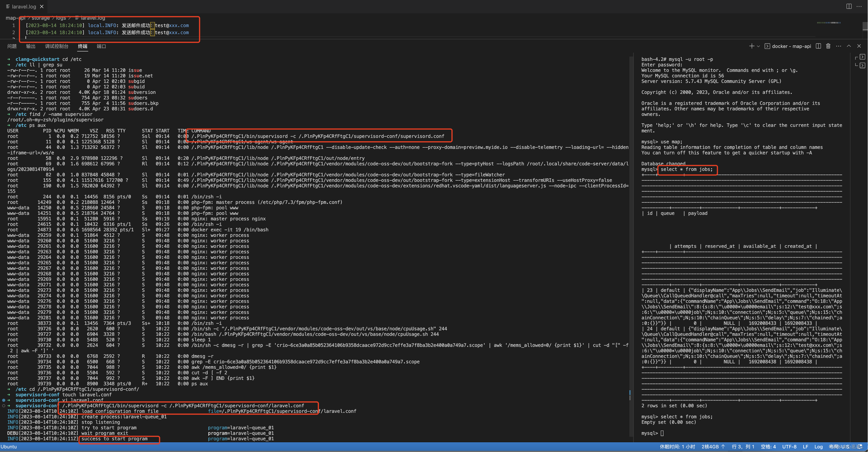The width and height of the screenshot is (868, 452).
Task: Click the storage breadcrumb segment
Action: [x=40, y=18]
